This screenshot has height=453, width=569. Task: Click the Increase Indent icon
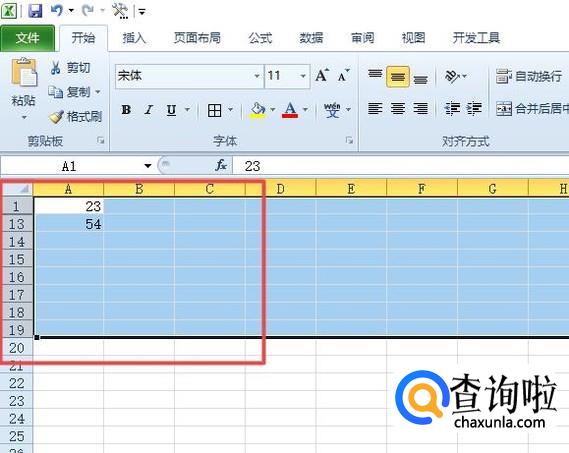point(474,108)
